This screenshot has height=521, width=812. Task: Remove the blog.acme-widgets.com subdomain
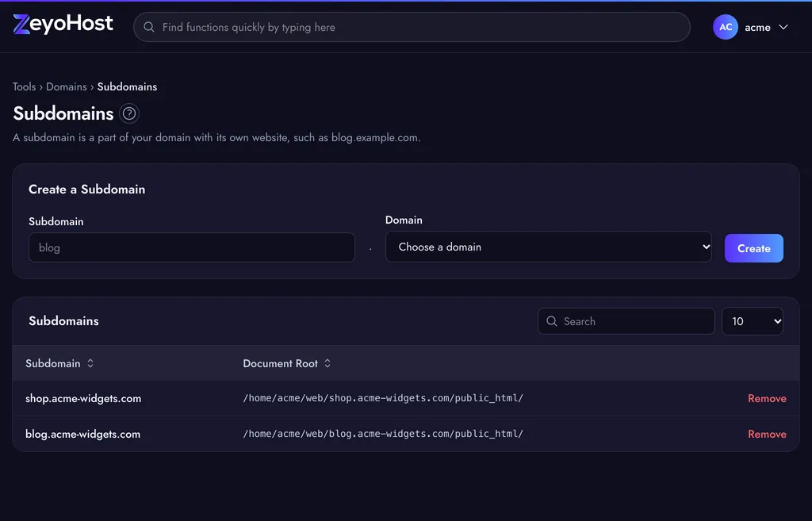pyautogui.click(x=767, y=434)
